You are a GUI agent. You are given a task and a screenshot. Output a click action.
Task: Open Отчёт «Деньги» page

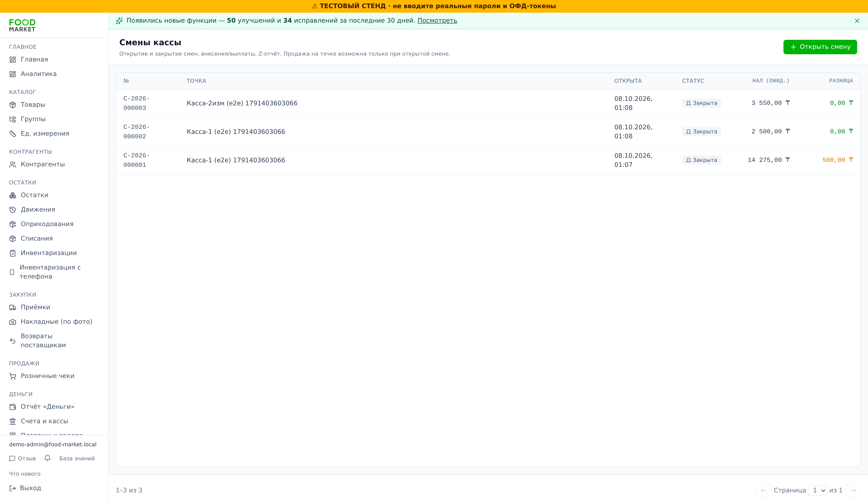(47, 407)
